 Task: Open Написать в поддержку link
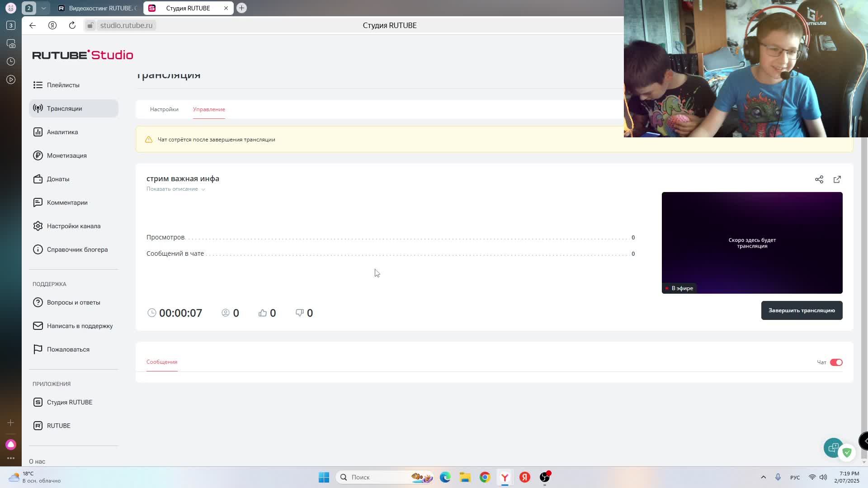click(x=80, y=326)
